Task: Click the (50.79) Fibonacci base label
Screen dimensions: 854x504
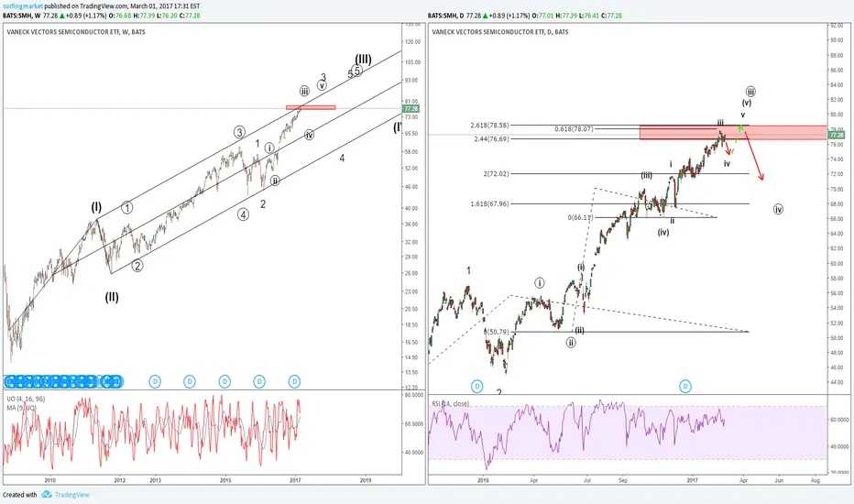Action: click(497, 332)
